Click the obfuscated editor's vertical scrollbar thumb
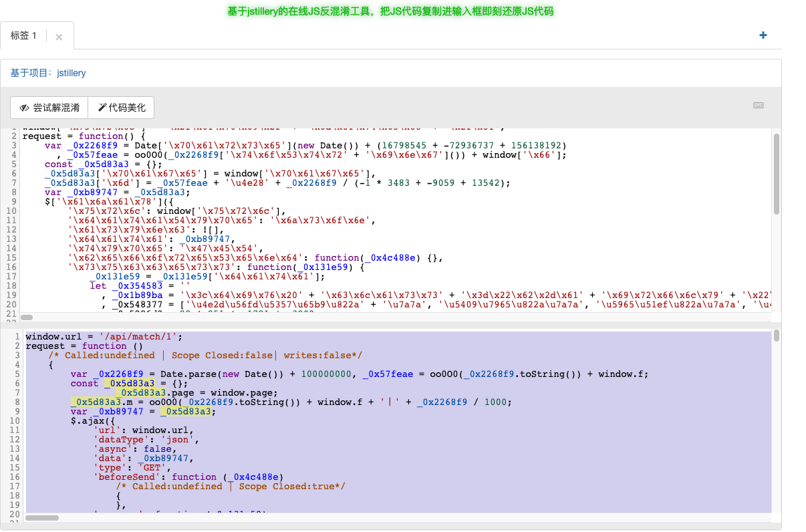The height and width of the screenshot is (532, 806). click(776, 174)
